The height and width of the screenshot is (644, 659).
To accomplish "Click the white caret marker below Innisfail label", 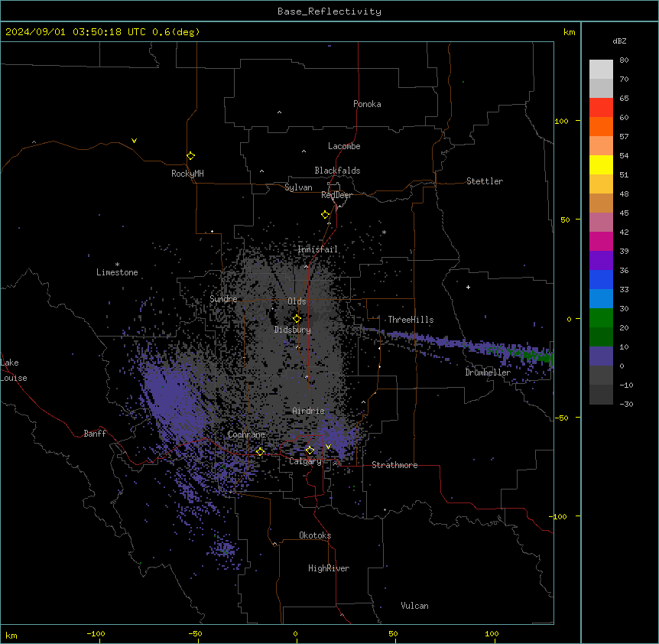I will [x=306, y=266].
